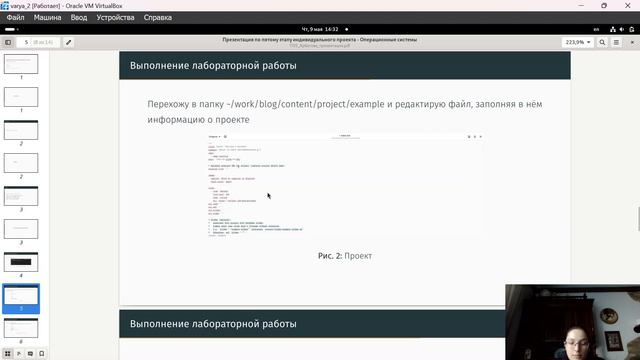Minimize the VirtualBox window
The image size is (640, 360).
coord(581,6)
